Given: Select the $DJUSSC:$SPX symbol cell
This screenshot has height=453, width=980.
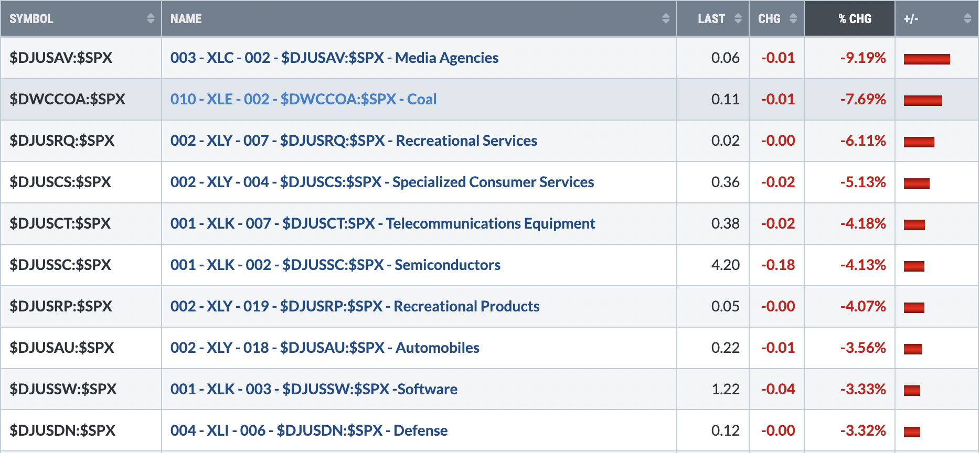Looking at the screenshot, I should point(81,265).
